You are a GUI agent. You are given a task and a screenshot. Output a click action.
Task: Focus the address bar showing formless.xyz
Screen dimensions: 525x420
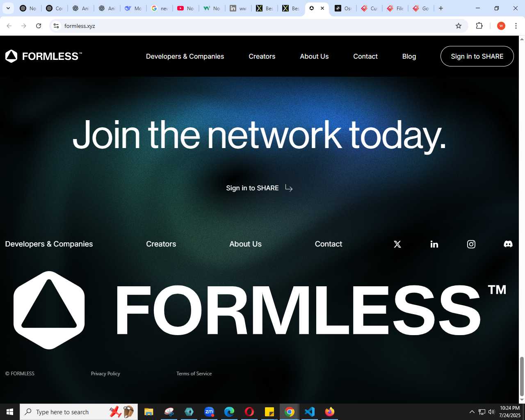tap(254, 26)
